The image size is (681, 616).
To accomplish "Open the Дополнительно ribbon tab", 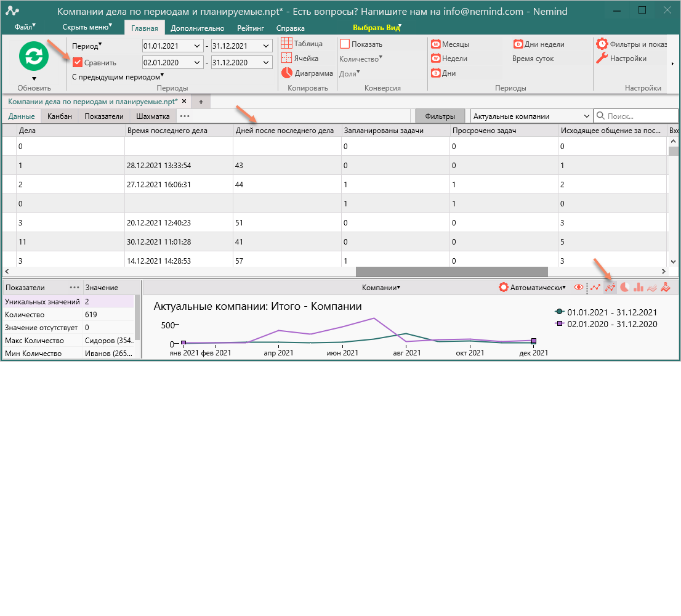I will pos(198,28).
